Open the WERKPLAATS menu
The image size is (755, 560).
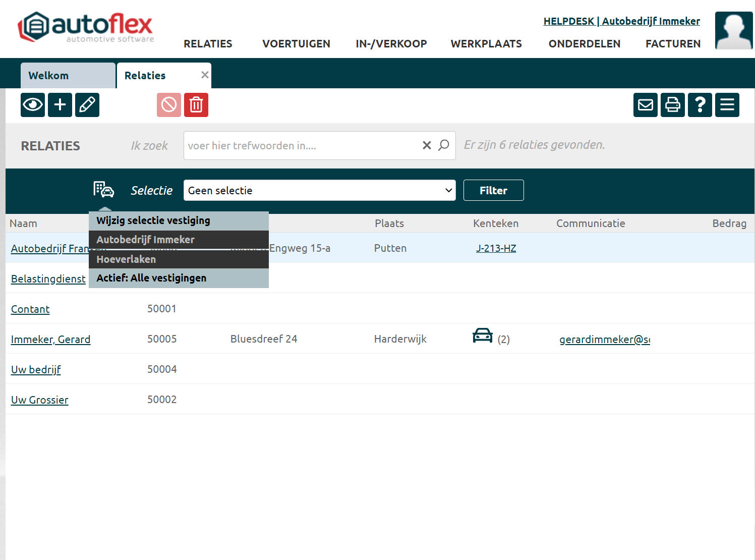pos(486,44)
